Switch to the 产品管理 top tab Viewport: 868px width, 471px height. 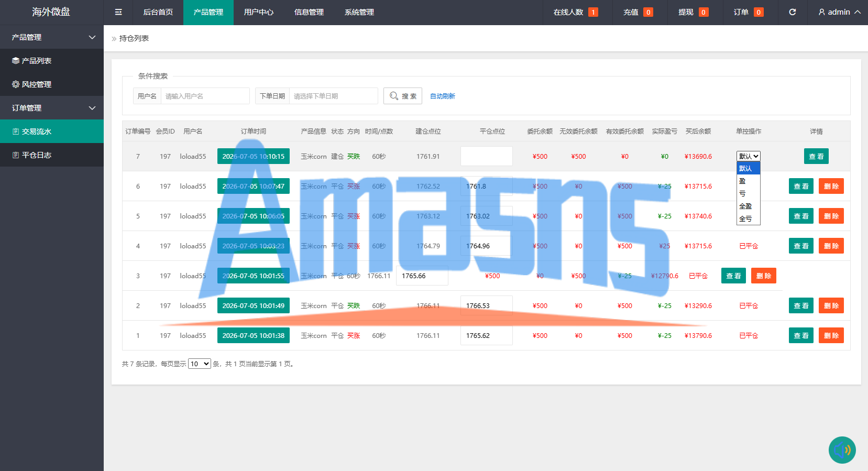pos(208,12)
